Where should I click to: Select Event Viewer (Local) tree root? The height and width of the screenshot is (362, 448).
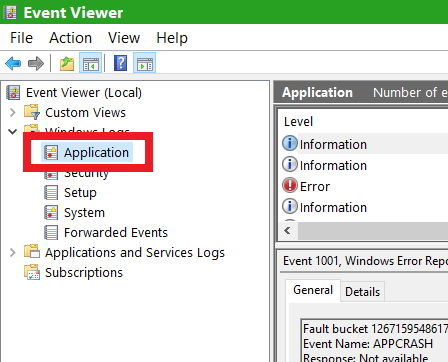(84, 93)
